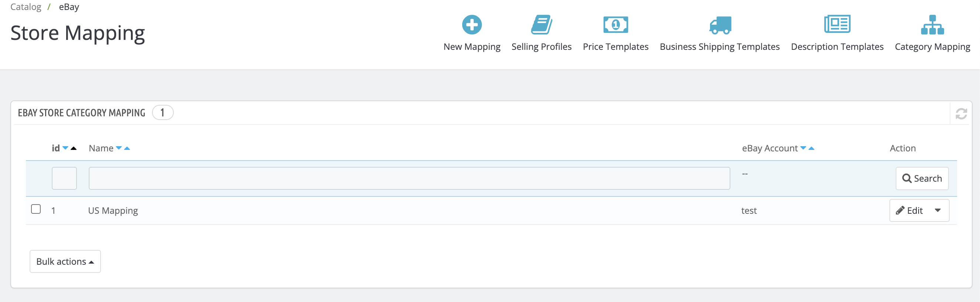Edit the US Mapping entry

click(x=910, y=210)
